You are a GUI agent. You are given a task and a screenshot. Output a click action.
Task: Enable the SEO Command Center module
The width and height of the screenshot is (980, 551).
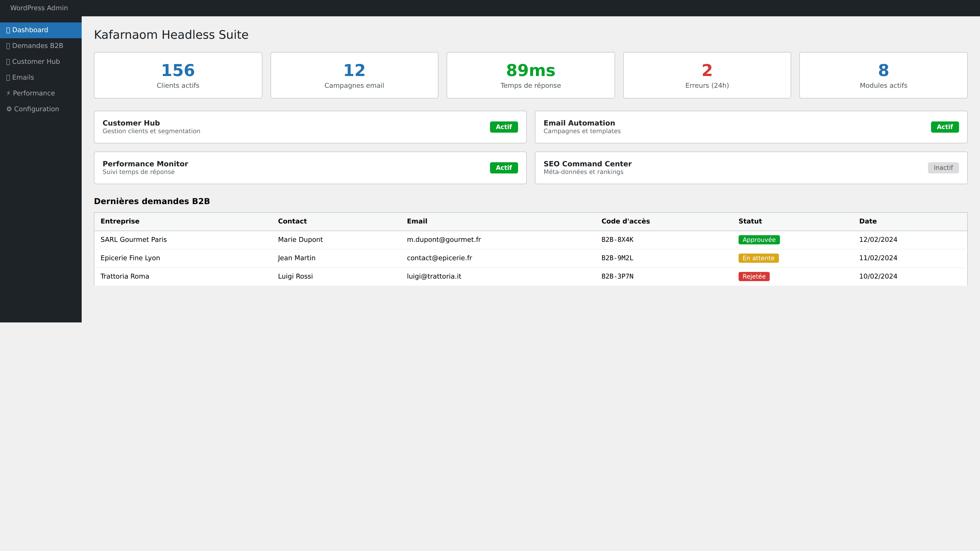coord(943,168)
